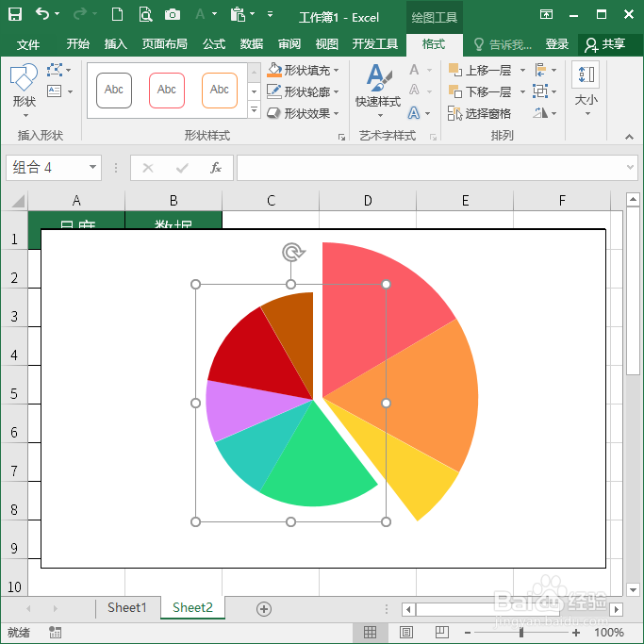Open 形状样式 dialog launcher
Screen dimensions: 644x644
[341, 137]
